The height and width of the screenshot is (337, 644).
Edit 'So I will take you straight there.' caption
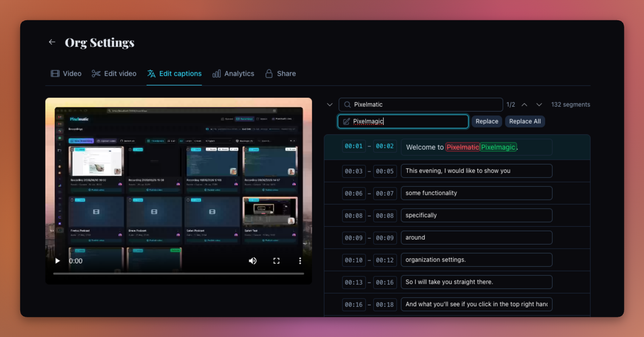point(477,282)
